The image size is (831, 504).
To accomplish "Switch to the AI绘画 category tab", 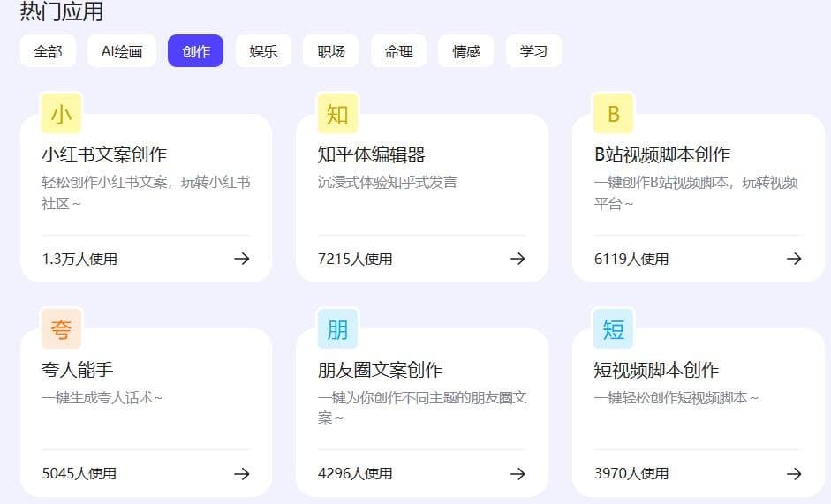I will [122, 51].
